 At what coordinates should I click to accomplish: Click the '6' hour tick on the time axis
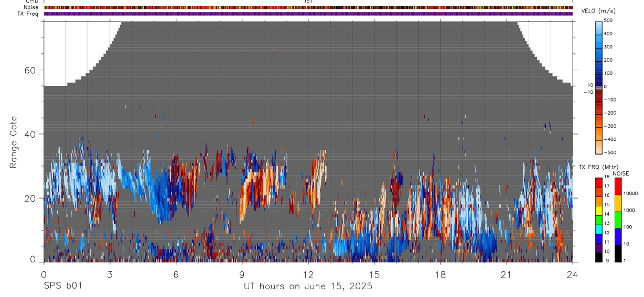(x=176, y=274)
